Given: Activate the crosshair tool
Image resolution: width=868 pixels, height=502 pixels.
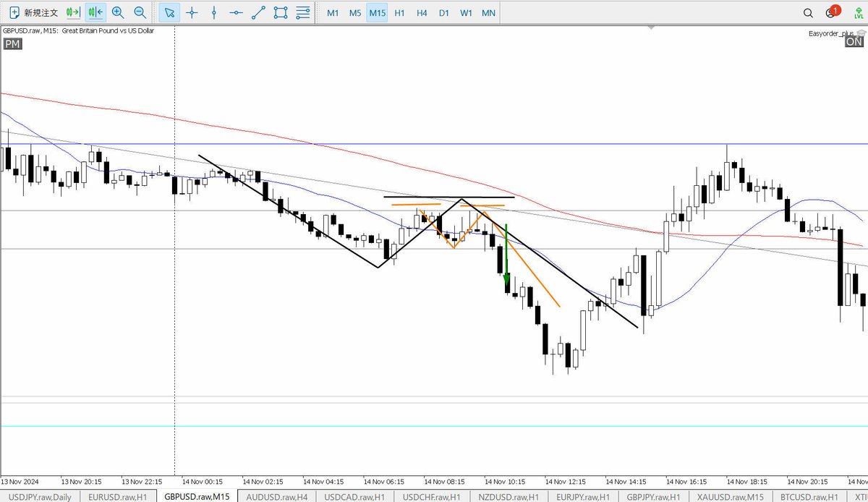Looking at the screenshot, I should pos(192,12).
